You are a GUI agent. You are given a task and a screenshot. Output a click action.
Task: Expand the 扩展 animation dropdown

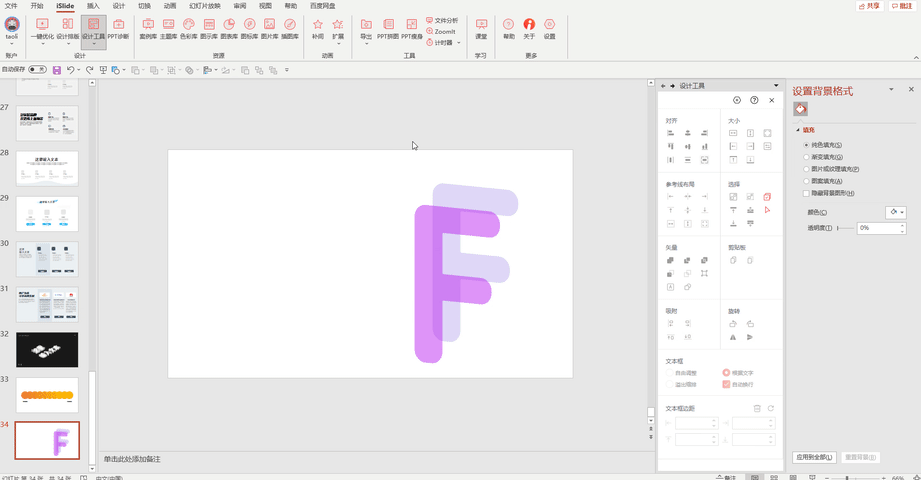(x=338, y=43)
